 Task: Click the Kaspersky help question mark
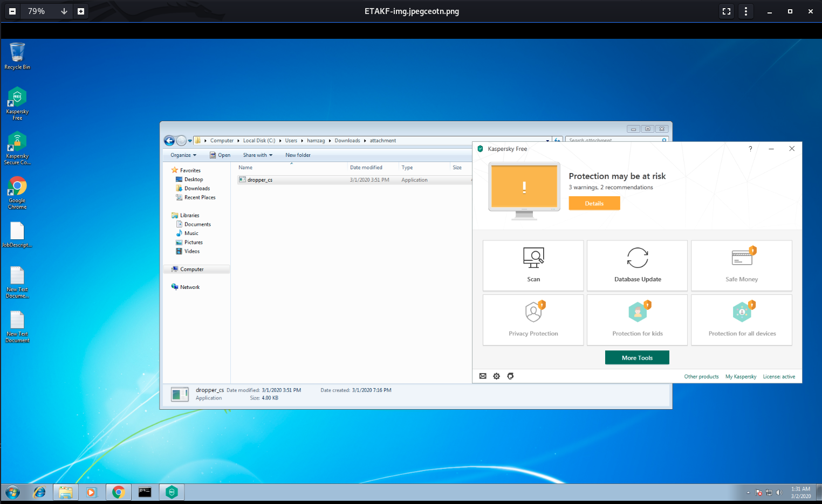tap(750, 149)
